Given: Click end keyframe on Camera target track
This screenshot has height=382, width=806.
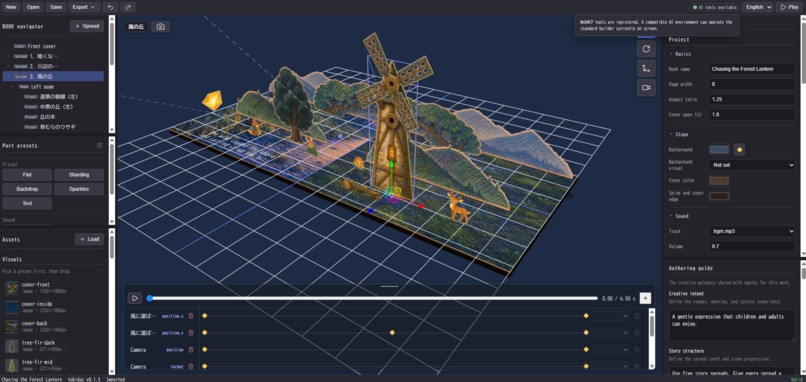Looking at the screenshot, I should [x=586, y=367].
